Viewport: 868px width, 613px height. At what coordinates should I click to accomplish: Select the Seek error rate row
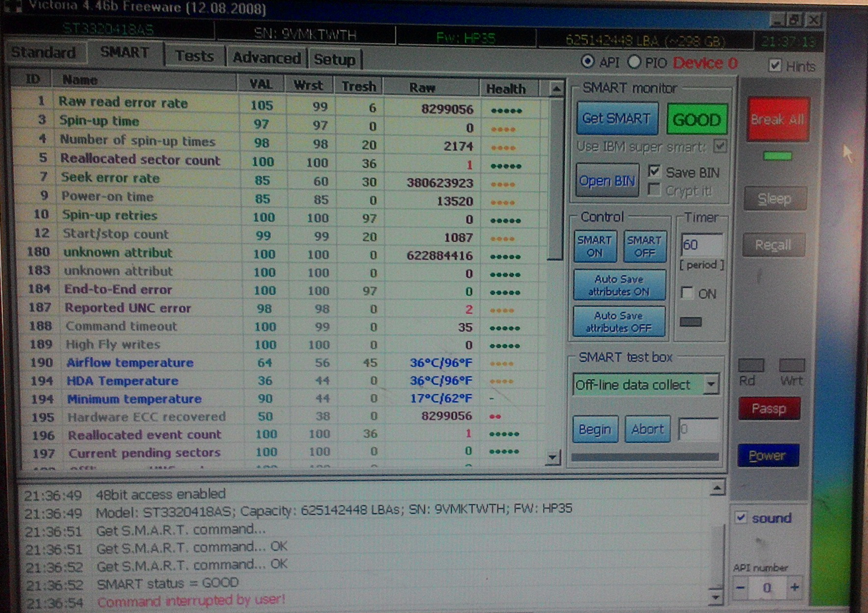click(280, 179)
